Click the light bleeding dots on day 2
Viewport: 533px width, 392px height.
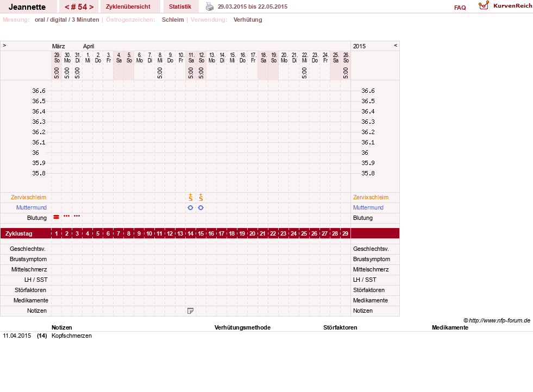pos(67,216)
